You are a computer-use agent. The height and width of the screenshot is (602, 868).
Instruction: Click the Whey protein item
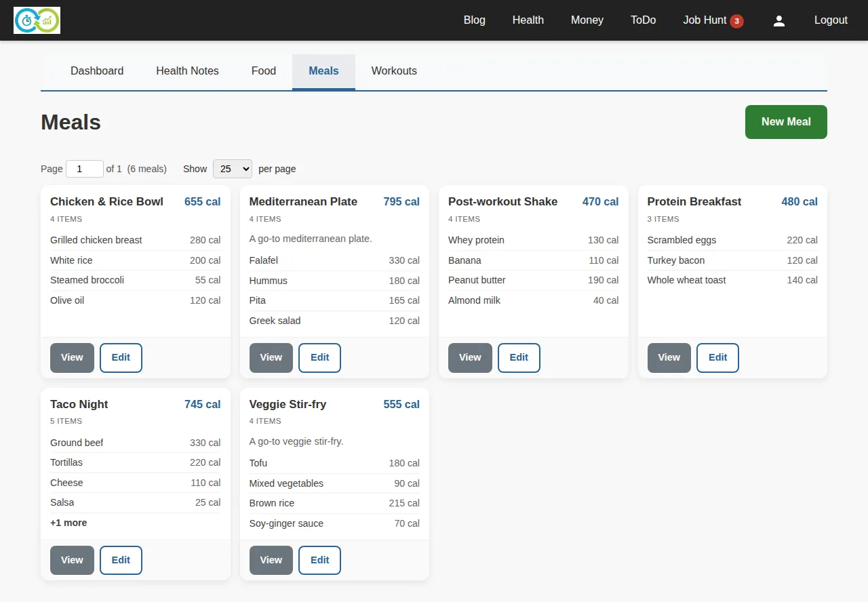(534, 240)
